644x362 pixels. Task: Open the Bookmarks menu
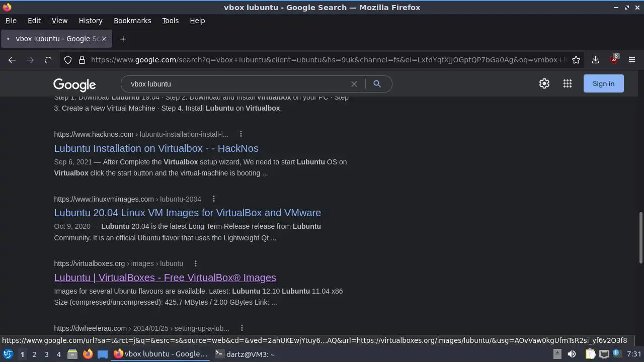pos(132,21)
